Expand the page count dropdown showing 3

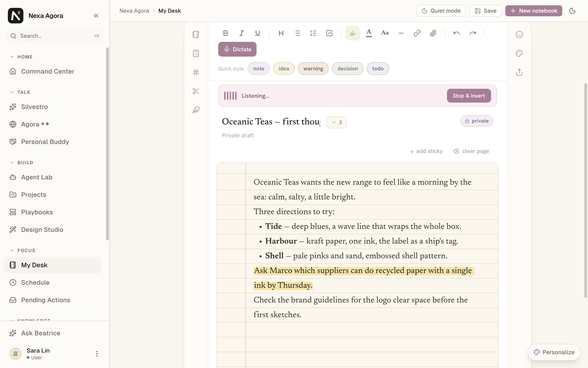coord(336,122)
